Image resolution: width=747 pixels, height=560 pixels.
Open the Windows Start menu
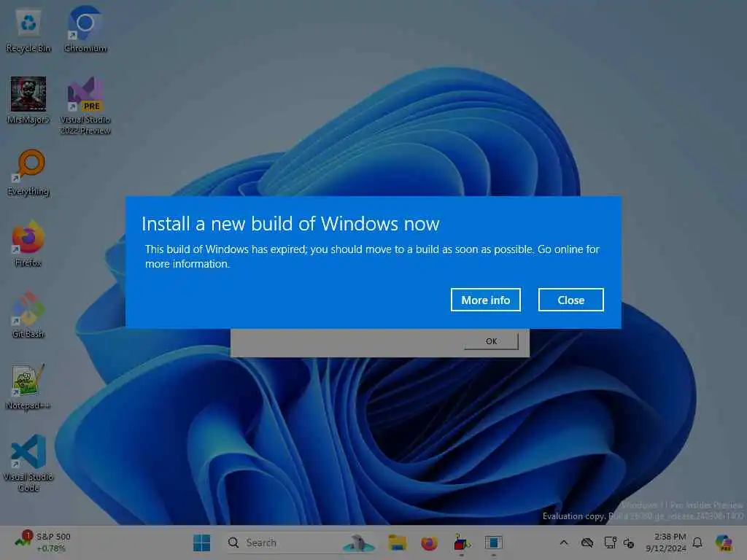201,542
